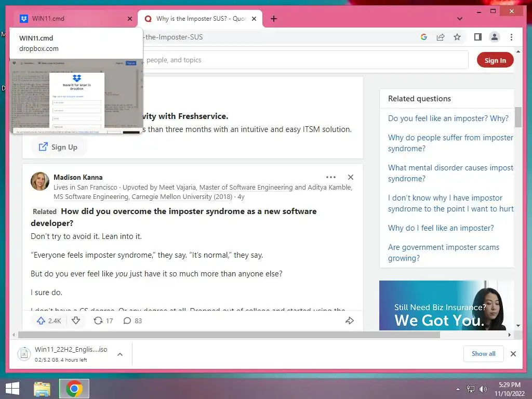Expand the tab search chevron
The width and height of the screenshot is (532, 399).
coord(460,19)
